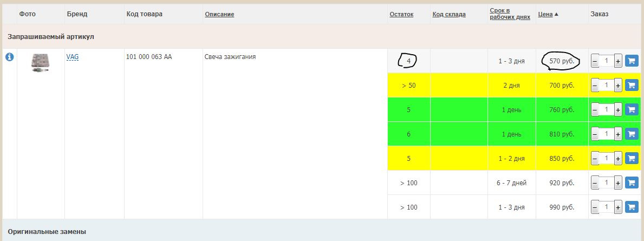This screenshot has width=644, height=241.
Task: Click the quantity field of 760 руб. offer
Action: [606, 110]
